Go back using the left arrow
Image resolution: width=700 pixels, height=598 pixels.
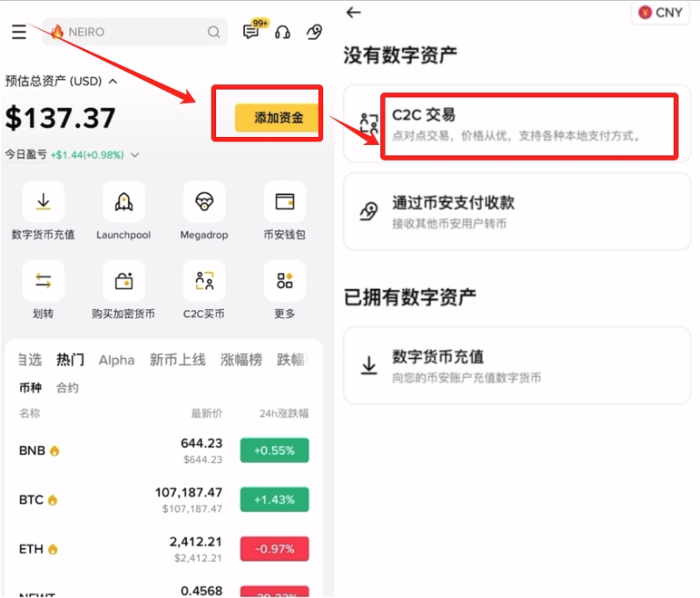coord(354,12)
